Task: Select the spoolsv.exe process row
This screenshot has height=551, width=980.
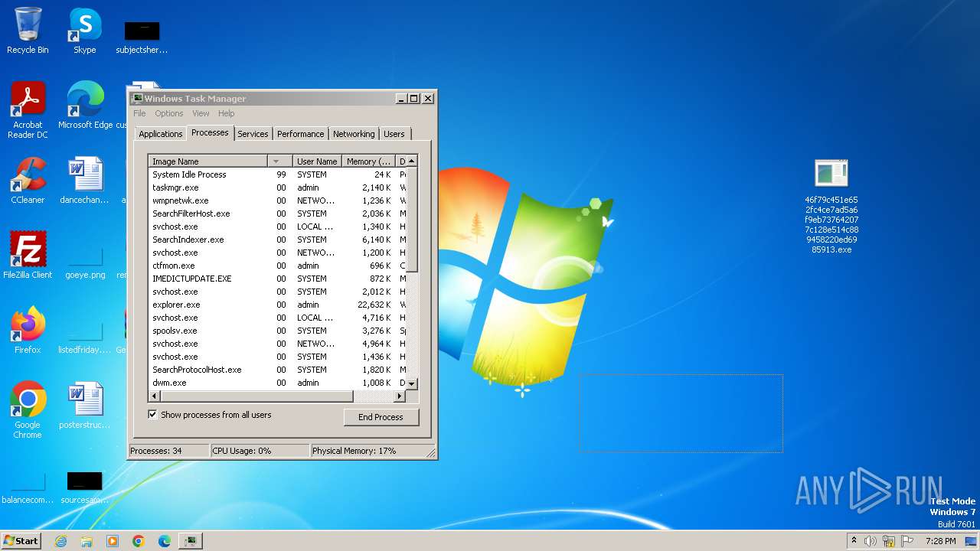Action: tap(276, 331)
